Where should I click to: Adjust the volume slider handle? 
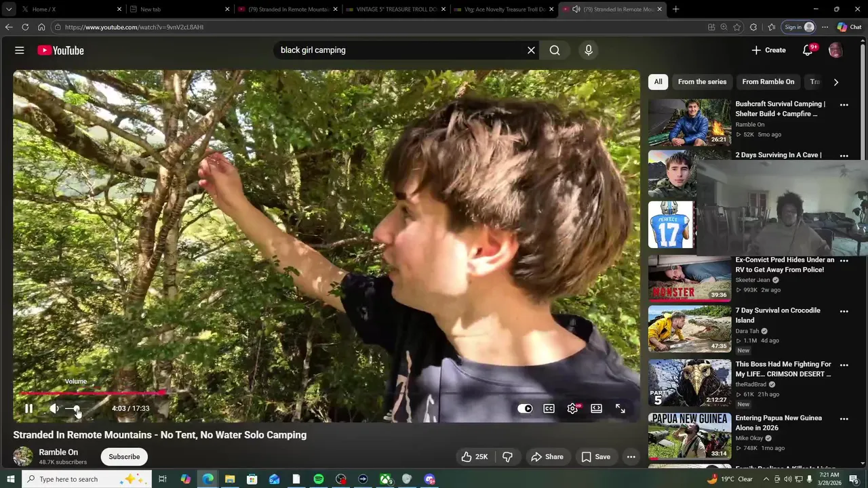click(x=76, y=409)
